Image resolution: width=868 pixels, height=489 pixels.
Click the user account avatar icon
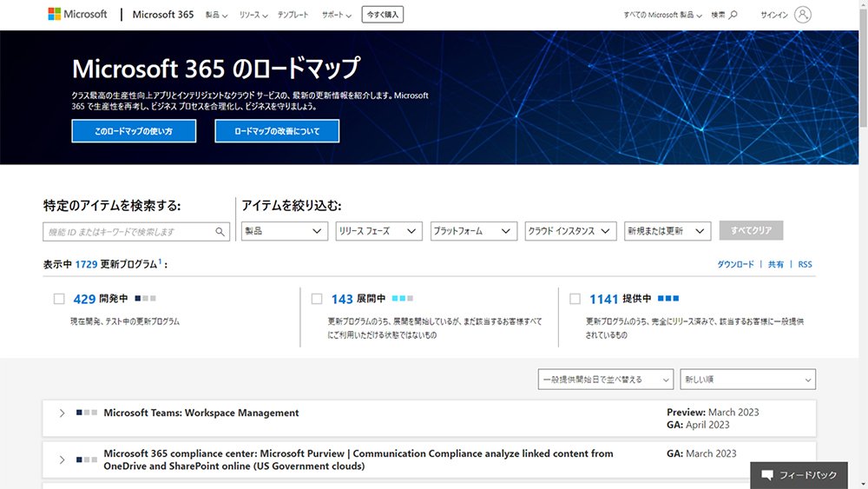pos(803,15)
